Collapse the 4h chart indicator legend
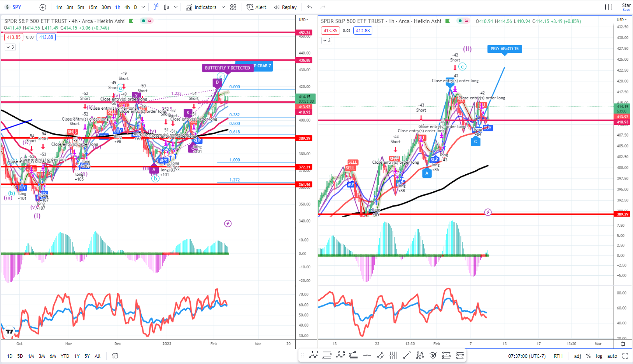This screenshot has width=633, height=364. tap(11, 47)
